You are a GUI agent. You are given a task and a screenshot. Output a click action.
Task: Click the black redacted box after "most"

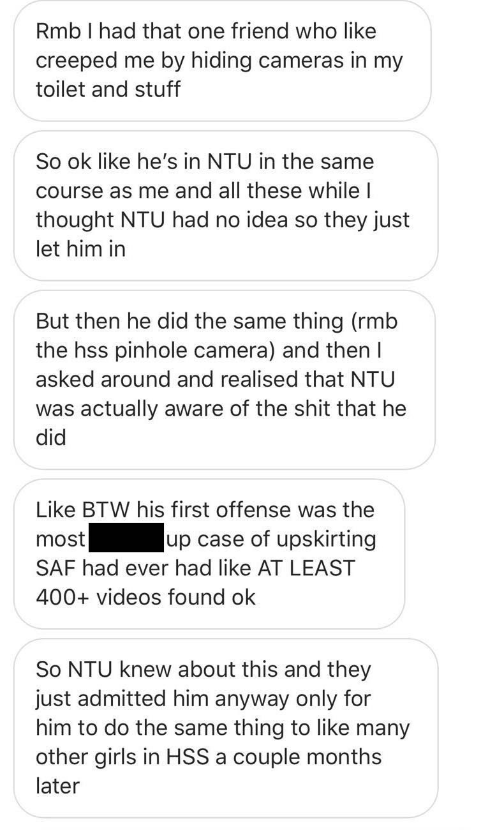coord(126,539)
